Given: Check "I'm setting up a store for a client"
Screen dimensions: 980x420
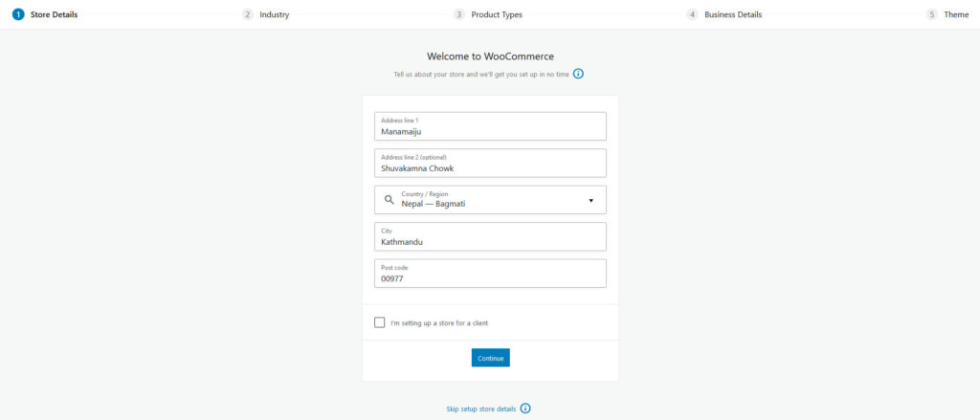Looking at the screenshot, I should 379,322.
